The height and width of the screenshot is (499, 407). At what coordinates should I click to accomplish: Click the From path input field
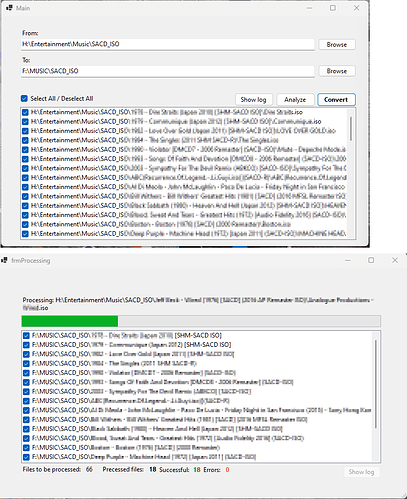(168, 44)
